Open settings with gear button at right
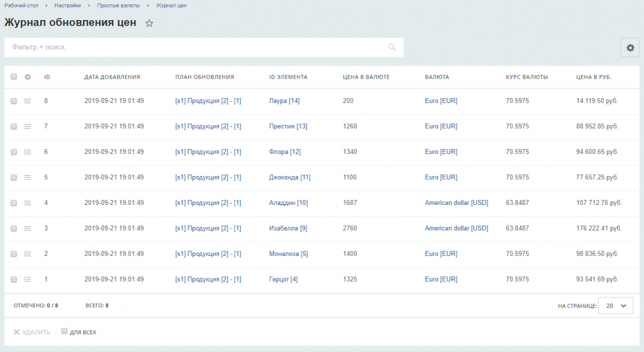This screenshot has height=352, width=644. (630, 48)
